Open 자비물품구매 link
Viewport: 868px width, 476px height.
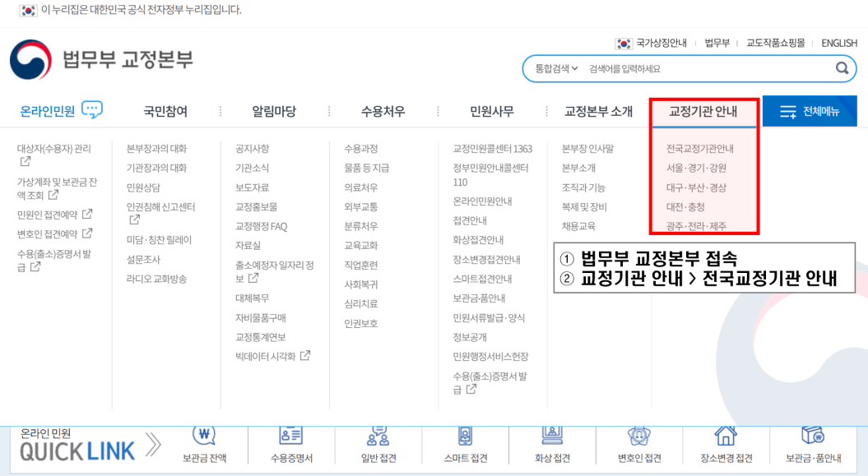click(260, 318)
